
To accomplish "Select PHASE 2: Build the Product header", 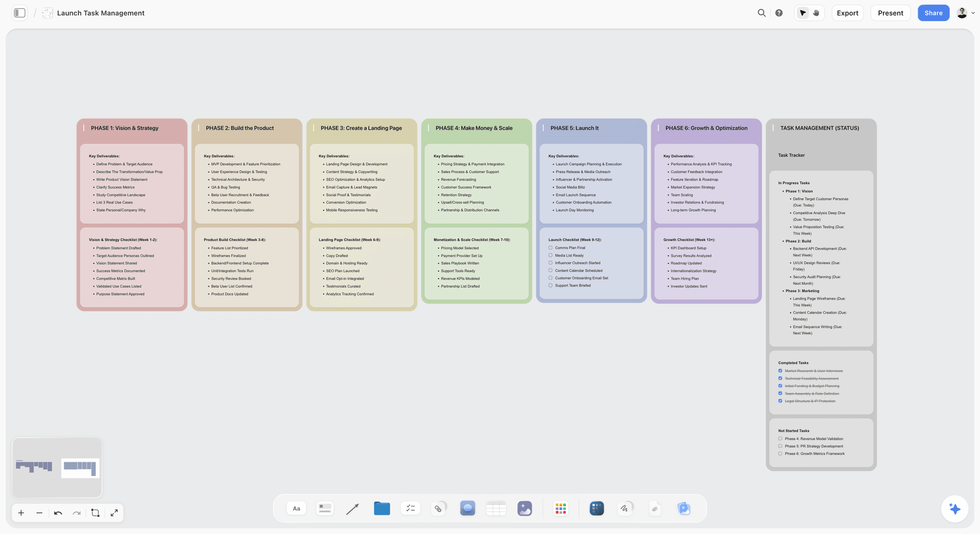I will coord(240,128).
